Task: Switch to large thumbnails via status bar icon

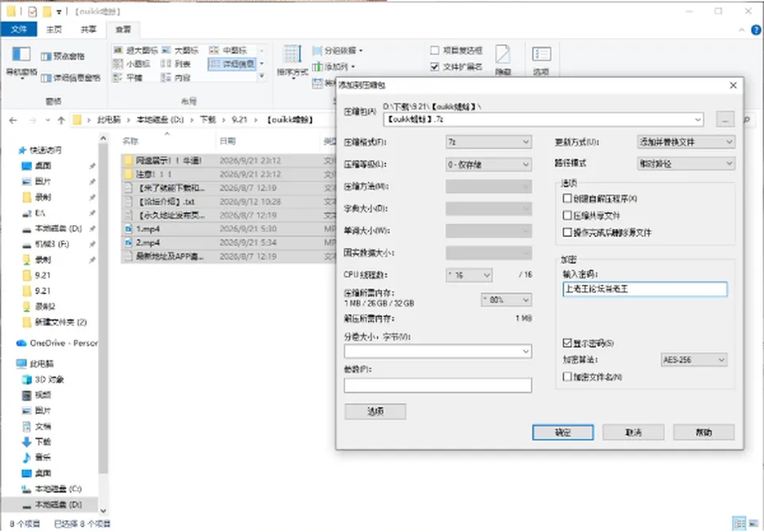Action: coord(754,524)
